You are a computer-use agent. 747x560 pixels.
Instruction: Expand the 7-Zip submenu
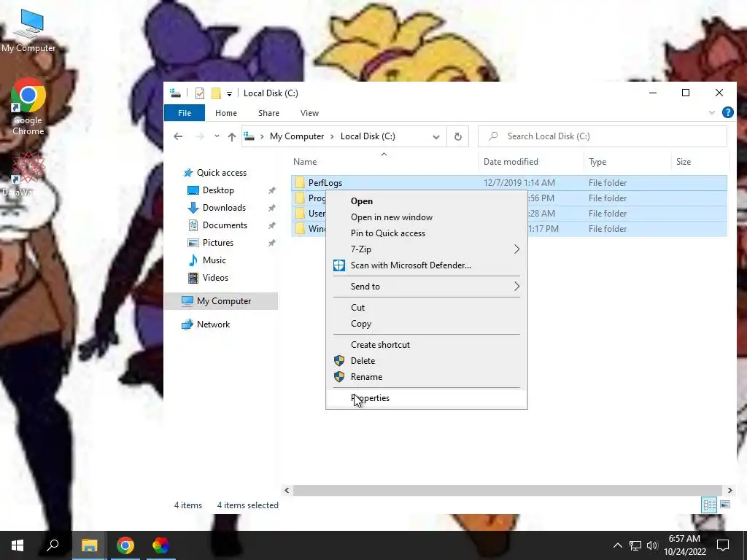point(426,249)
